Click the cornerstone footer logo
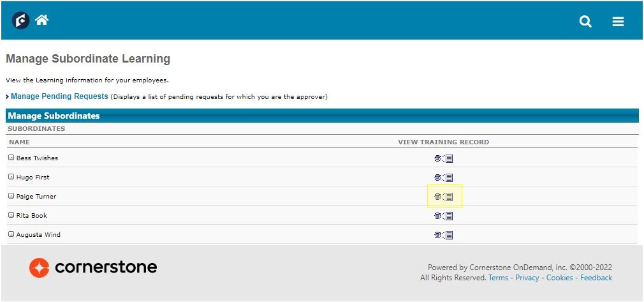The image size is (644, 302). (93, 267)
